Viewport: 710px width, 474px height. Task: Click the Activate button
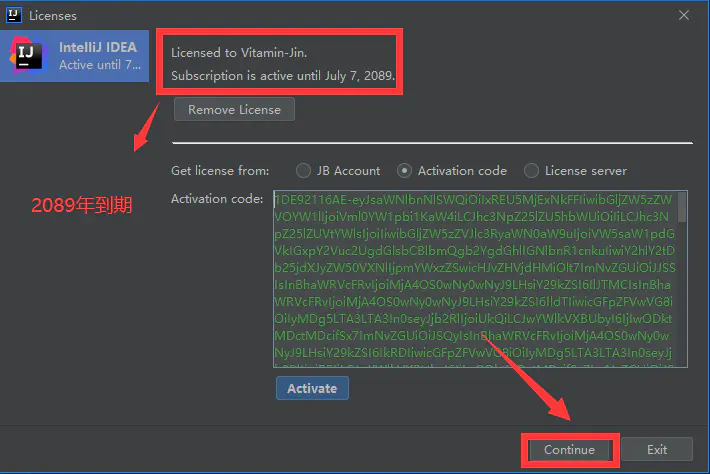pyautogui.click(x=312, y=388)
